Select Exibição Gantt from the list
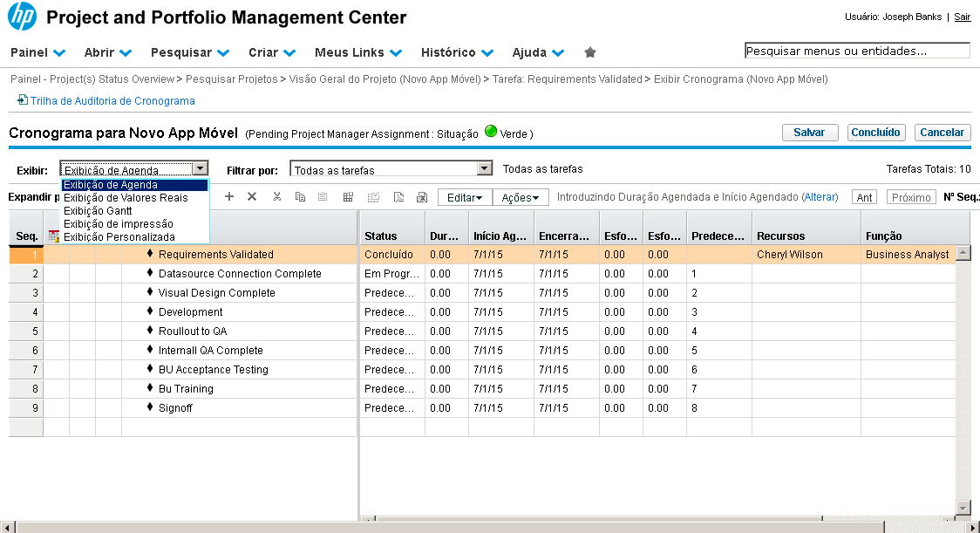Image resolution: width=980 pixels, height=533 pixels. pos(98,211)
